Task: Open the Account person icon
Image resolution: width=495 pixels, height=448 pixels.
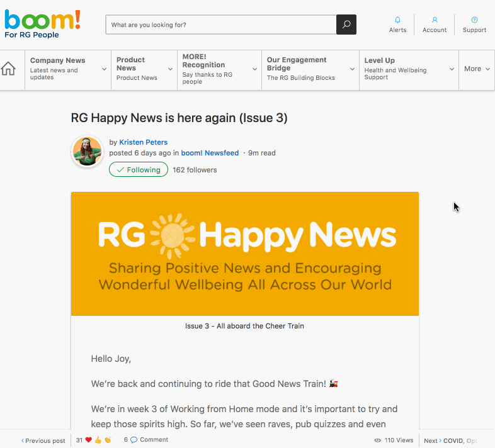Action: tap(435, 20)
